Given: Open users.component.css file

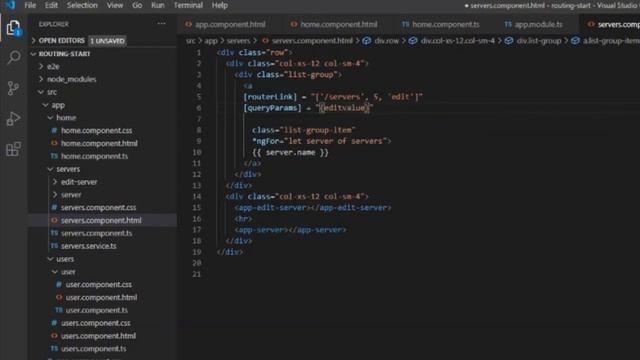Looking at the screenshot, I should (96, 323).
